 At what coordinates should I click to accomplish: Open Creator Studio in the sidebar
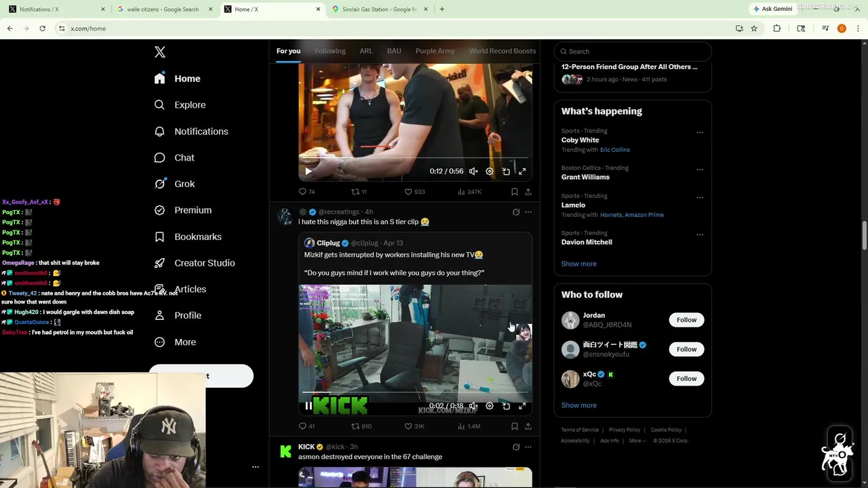pyautogui.click(x=195, y=263)
